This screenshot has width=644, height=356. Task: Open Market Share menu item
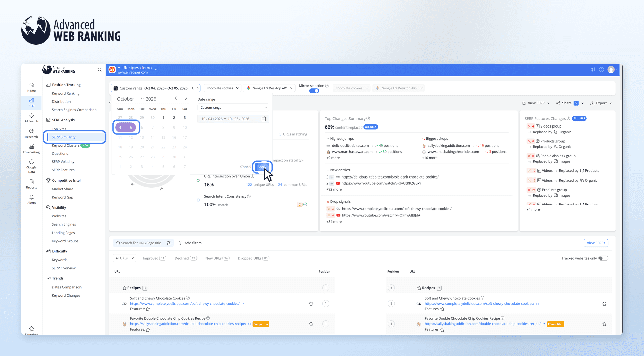tap(62, 189)
